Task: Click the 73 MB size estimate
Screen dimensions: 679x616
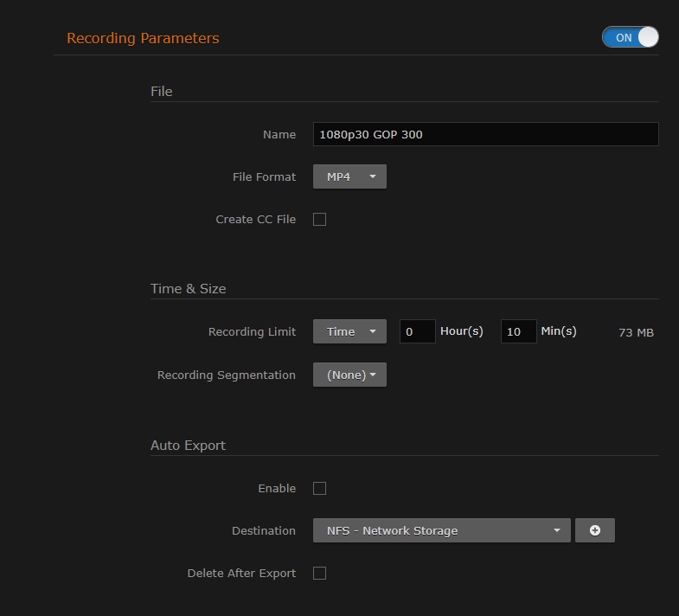Action: pos(636,332)
